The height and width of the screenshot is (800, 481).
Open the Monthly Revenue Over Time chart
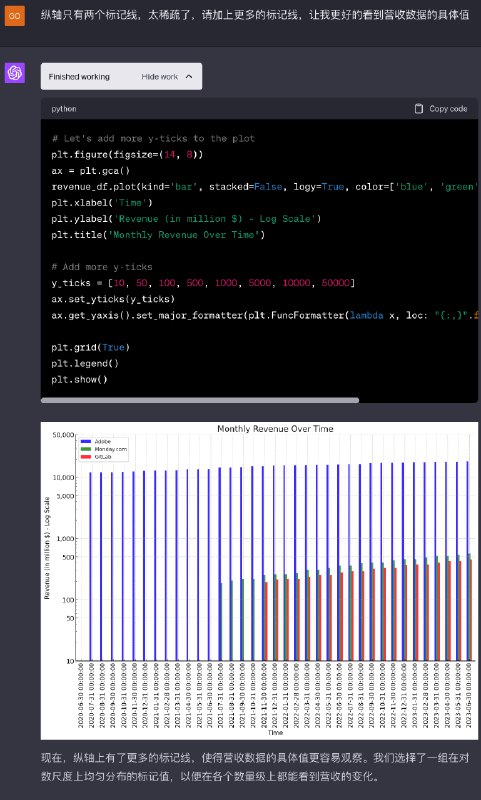tap(259, 581)
